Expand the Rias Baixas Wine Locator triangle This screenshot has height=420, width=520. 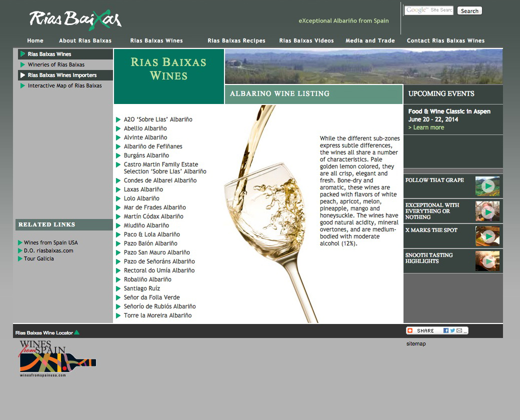pos(77,332)
